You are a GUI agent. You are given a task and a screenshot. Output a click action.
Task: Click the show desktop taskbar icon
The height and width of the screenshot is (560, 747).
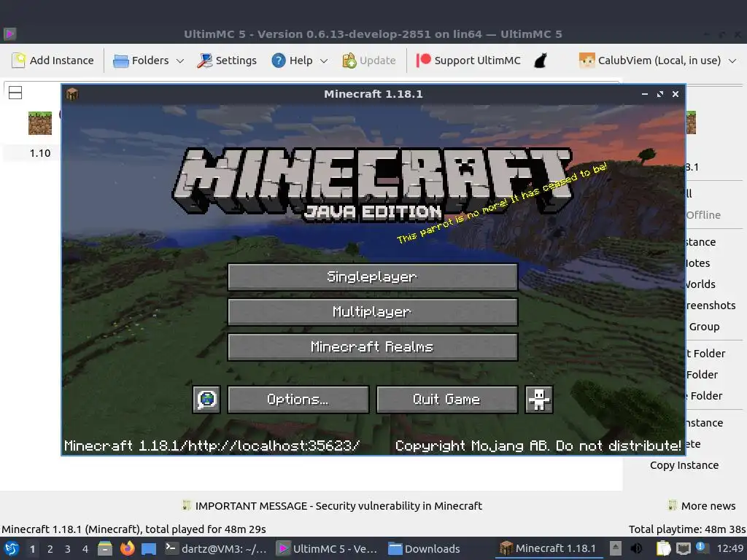pos(149,549)
